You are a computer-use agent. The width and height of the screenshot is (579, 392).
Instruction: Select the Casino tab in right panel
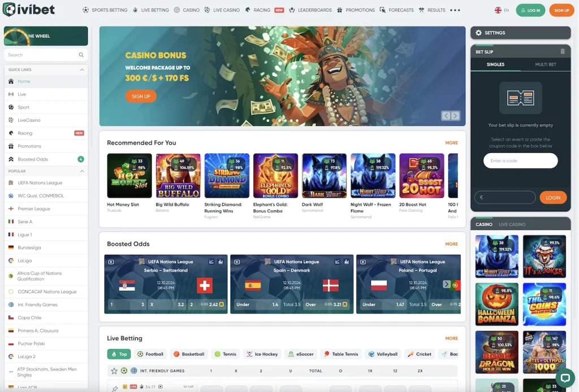[x=484, y=224]
